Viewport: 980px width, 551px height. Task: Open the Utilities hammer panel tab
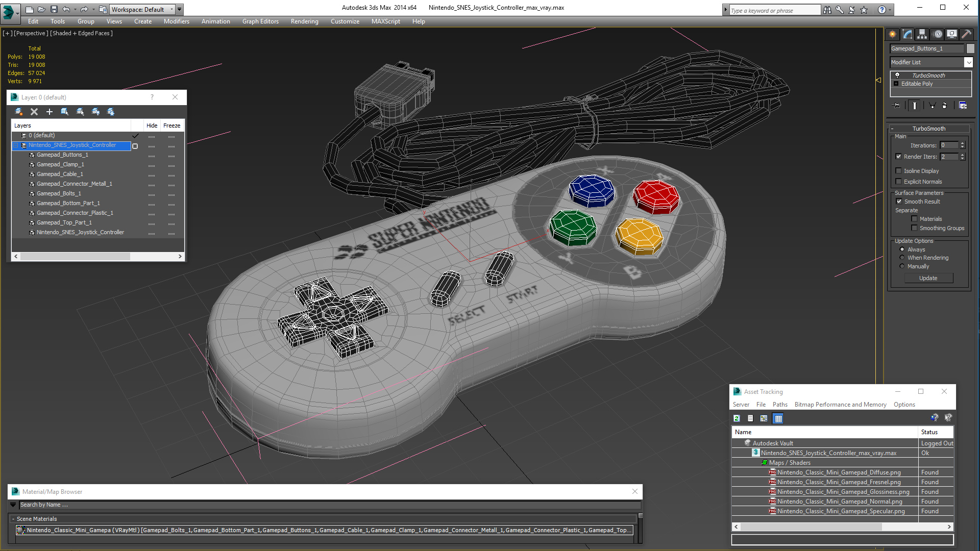point(966,34)
